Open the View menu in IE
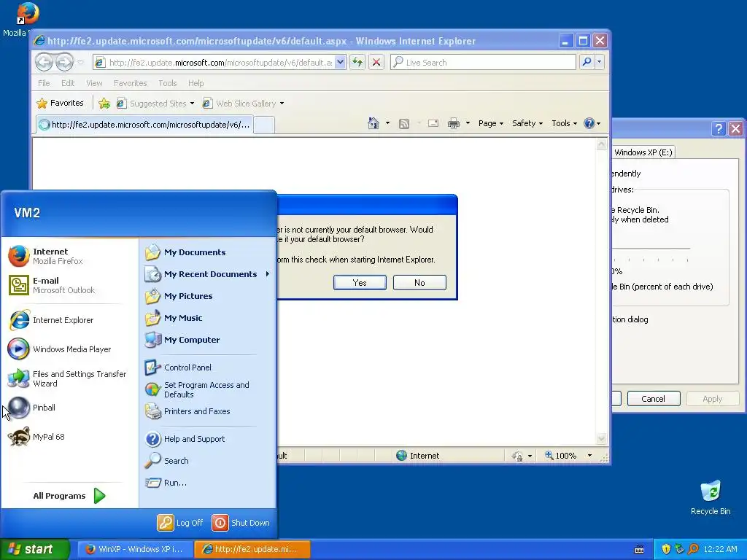The width and height of the screenshot is (747, 560). (x=94, y=83)
